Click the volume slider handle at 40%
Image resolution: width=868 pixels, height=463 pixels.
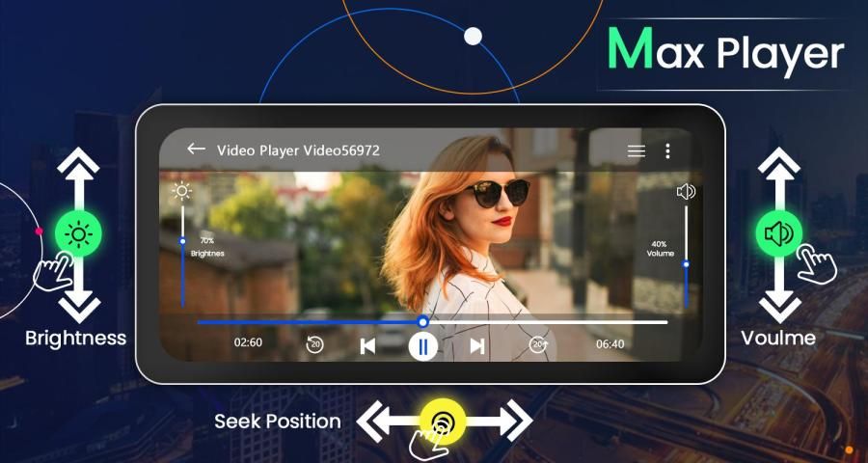point(686,263)
